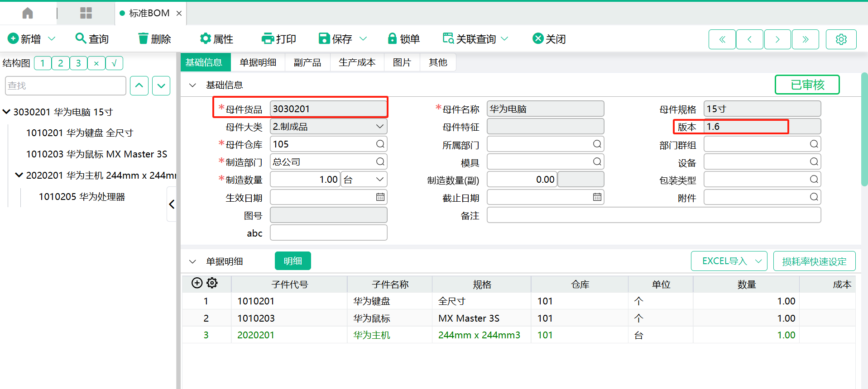Click the 查询 search button
Viewport: 868px width, 389px height.
92,39
